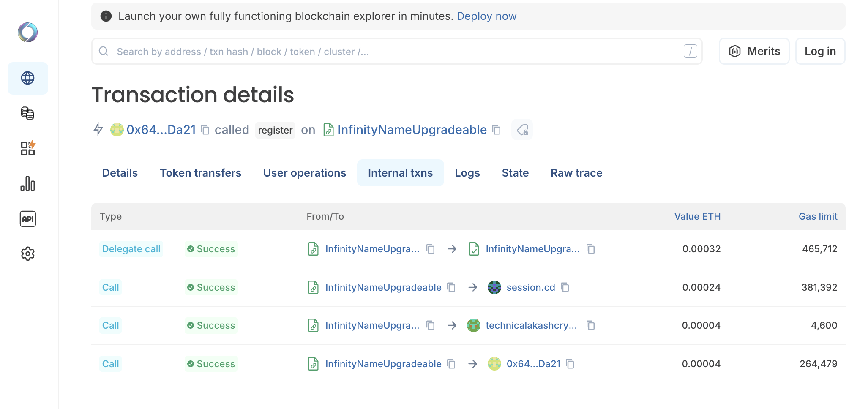Click the Transaction details heading

point(193,95)
